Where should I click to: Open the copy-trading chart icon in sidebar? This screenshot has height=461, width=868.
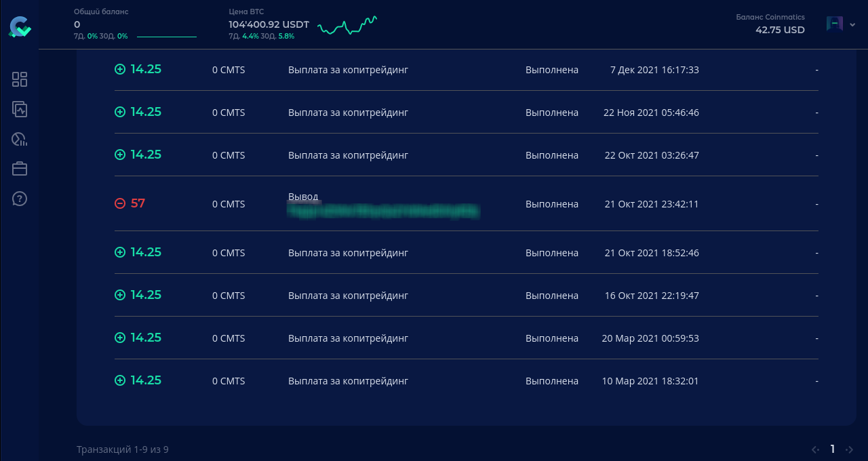20,109
